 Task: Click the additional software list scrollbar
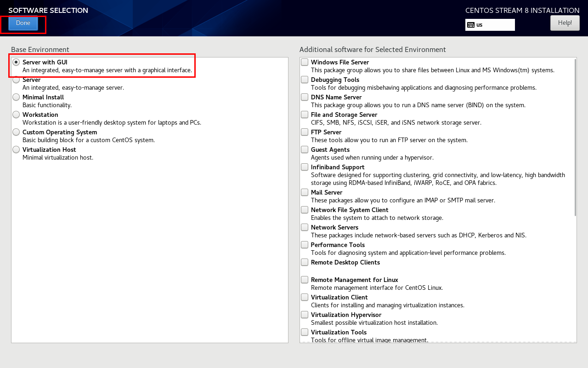pos(575,137)
